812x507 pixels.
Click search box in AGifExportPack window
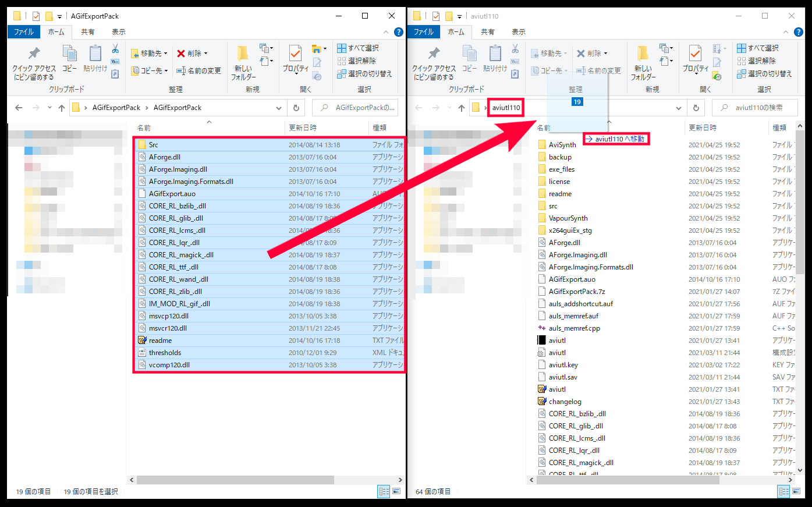tap(356, 108)
